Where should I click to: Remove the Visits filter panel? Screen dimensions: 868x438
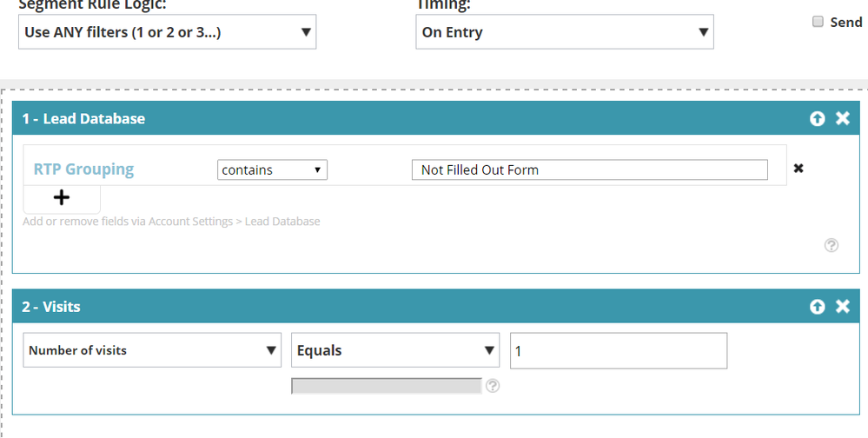pos(842,306)
